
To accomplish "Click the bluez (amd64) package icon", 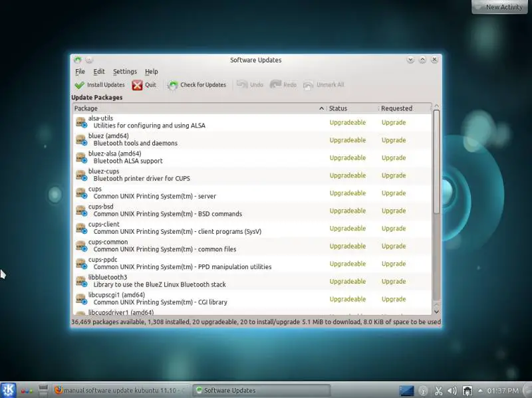I will click(x=81, y=140).
